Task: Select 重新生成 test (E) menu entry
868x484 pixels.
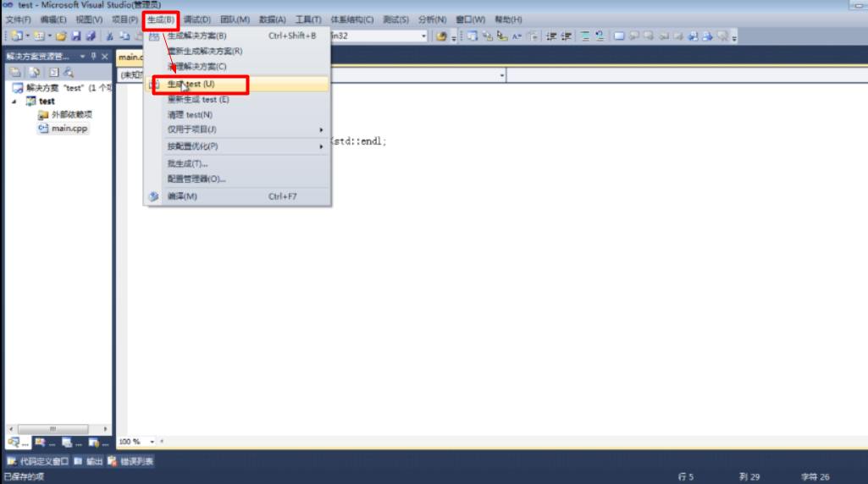Action: tap(238, 100)
